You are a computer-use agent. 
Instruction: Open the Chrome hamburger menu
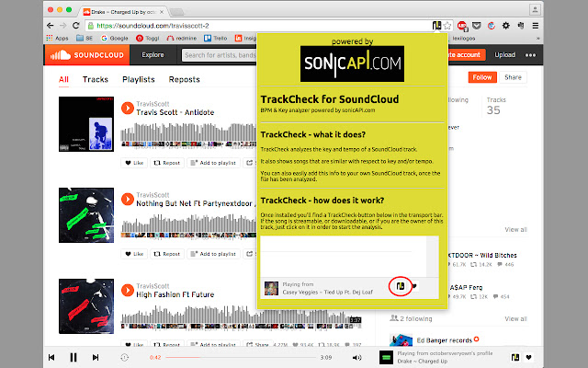coord(536,26)
